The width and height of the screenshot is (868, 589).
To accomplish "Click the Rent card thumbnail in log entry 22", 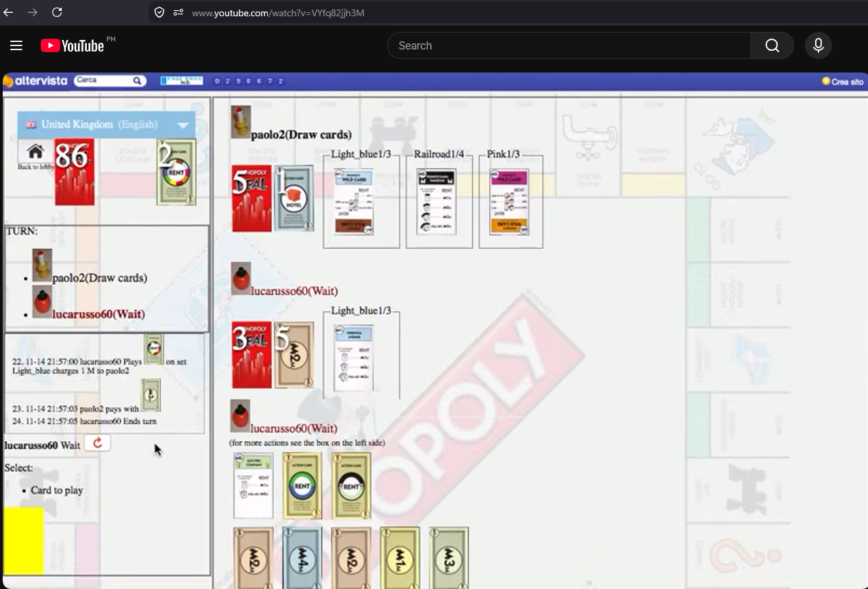I will tap(153, 350).
